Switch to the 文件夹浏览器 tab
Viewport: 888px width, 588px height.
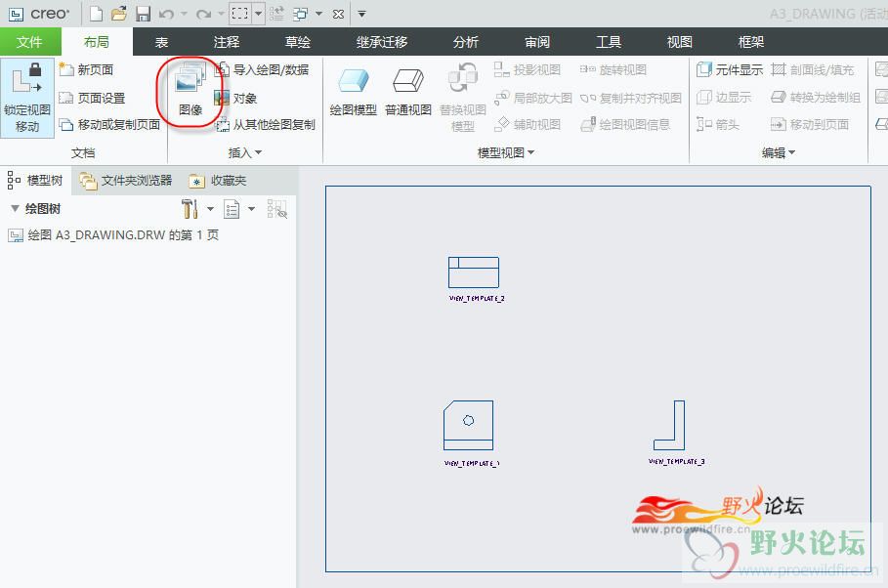tap(126, 181)
